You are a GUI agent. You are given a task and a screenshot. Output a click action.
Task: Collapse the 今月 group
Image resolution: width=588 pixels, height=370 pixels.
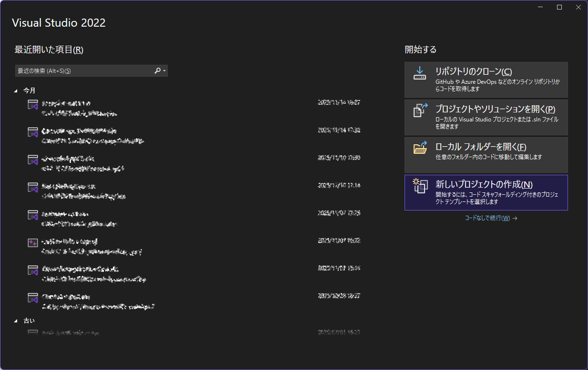16,90
